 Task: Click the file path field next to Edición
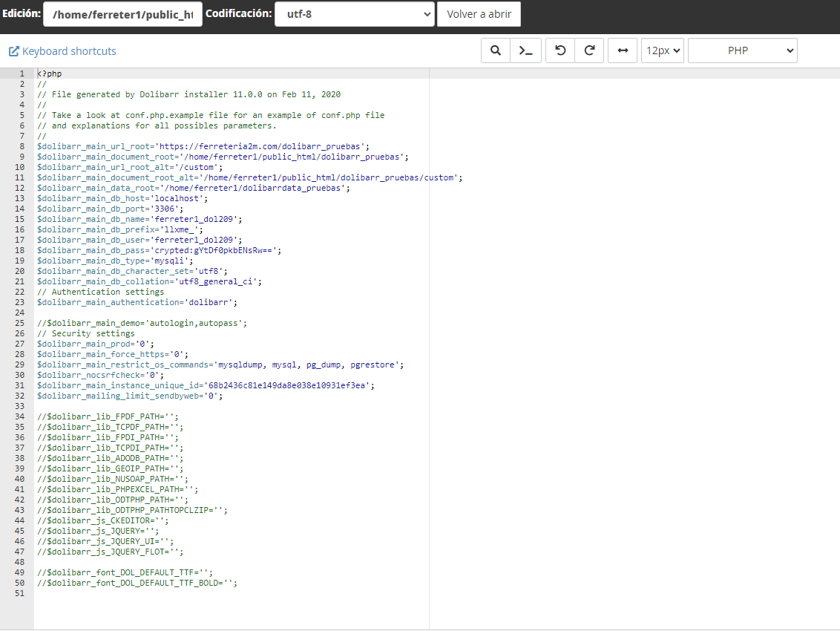tap(122, 14)
